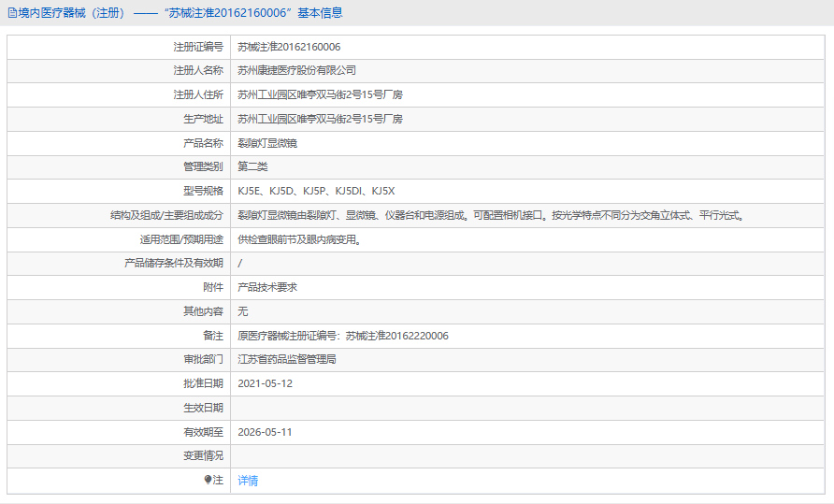Click the 备注 label

coord(213,336)
